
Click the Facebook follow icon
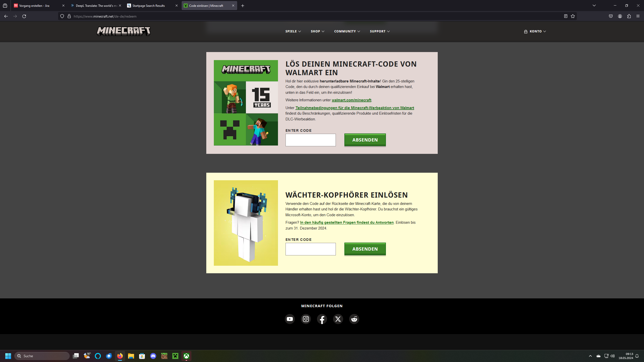point(322,319)
